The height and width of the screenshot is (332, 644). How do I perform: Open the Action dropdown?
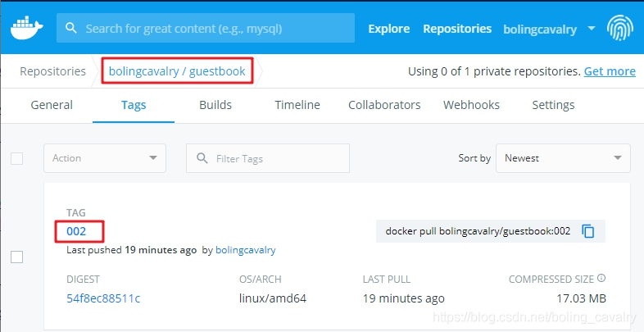point(105,158)
